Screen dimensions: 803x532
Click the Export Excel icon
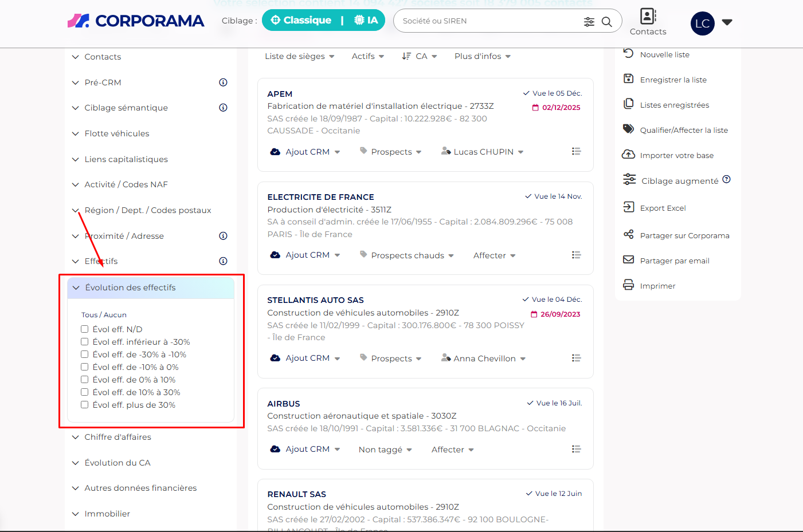(x=629, y=207)
